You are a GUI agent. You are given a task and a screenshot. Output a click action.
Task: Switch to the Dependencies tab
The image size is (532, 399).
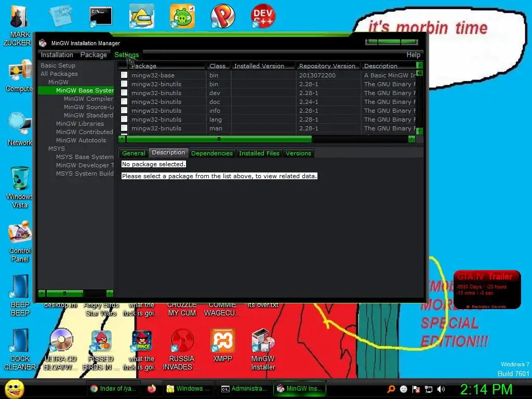(212, 153)
